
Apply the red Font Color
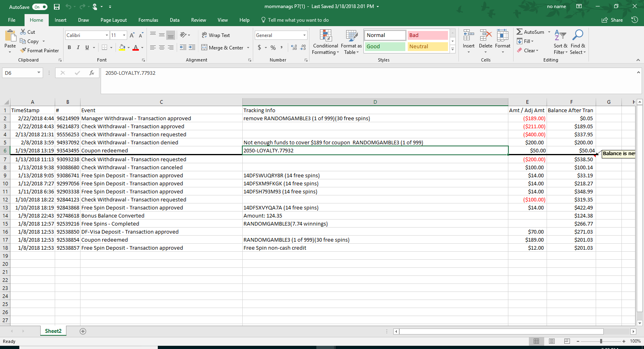[136, 47]
